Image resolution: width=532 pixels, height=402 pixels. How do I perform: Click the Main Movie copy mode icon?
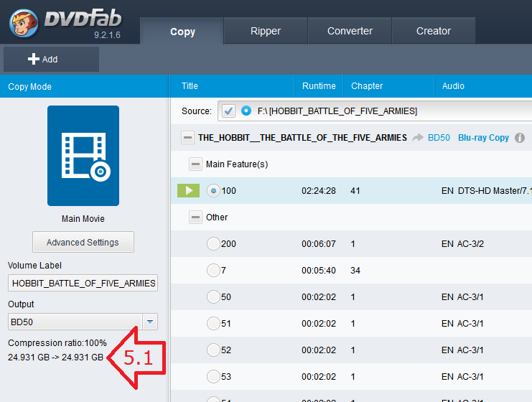pos(83,156)
